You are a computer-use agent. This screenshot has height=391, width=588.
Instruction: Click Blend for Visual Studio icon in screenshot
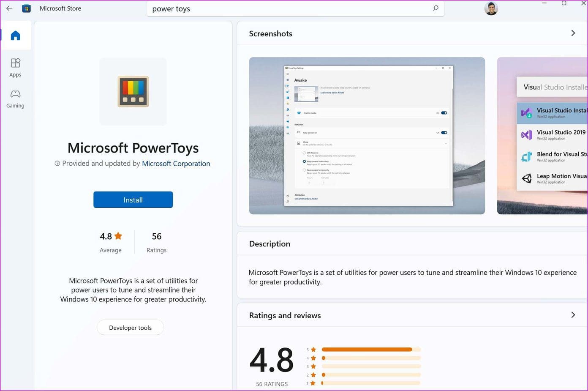pyautogui.click(x=526, y=157)
